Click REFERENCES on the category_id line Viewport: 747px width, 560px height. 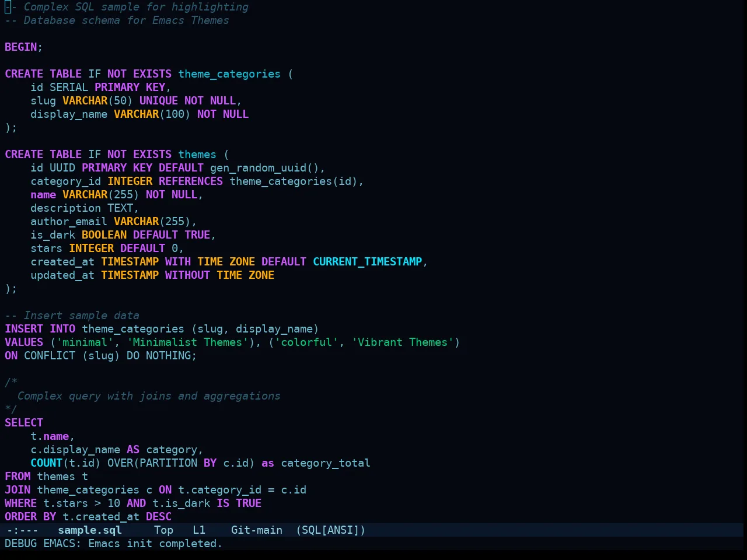191,181
